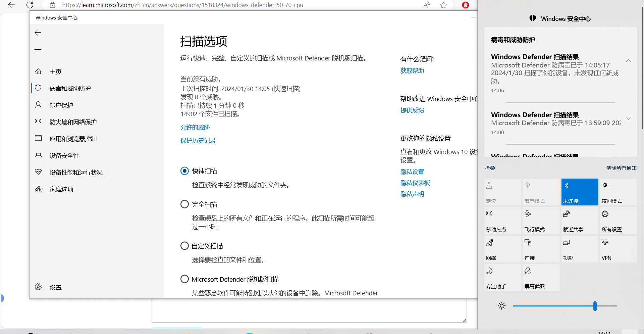Viewport: 644px width, 334px height.
Task: Toggle 移动热点 quick action
Action: coord(502,221)
